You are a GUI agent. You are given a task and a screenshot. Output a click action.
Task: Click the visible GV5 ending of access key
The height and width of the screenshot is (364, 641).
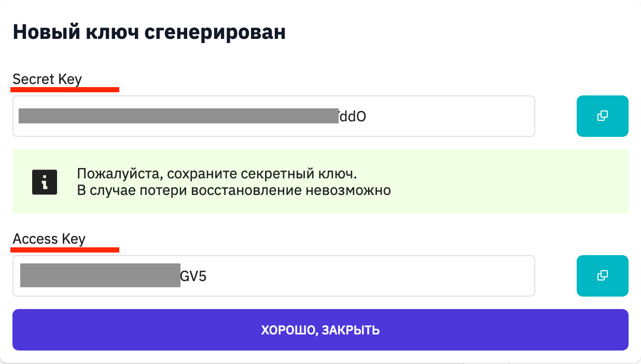click(x=193, y=276)
